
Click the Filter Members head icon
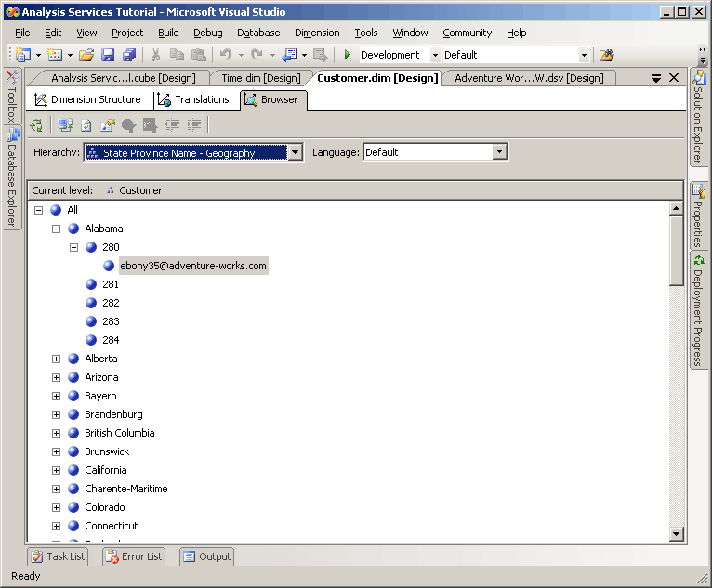coord(129,125)
